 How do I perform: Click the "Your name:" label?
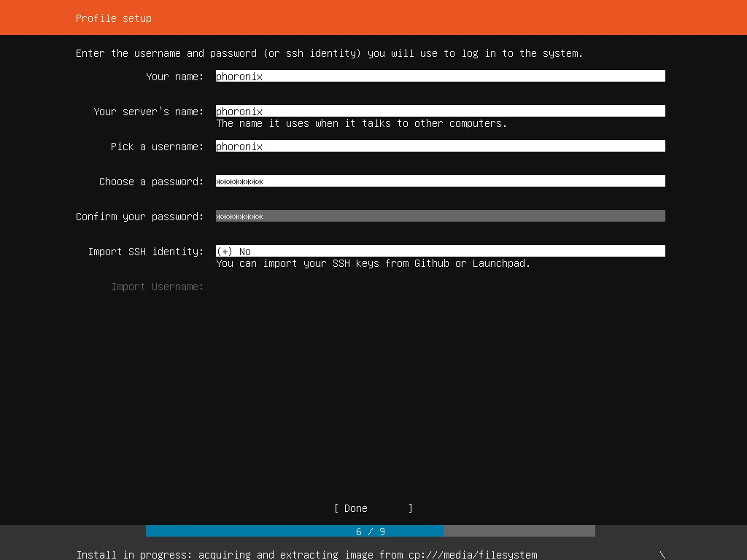coord(175,77)
